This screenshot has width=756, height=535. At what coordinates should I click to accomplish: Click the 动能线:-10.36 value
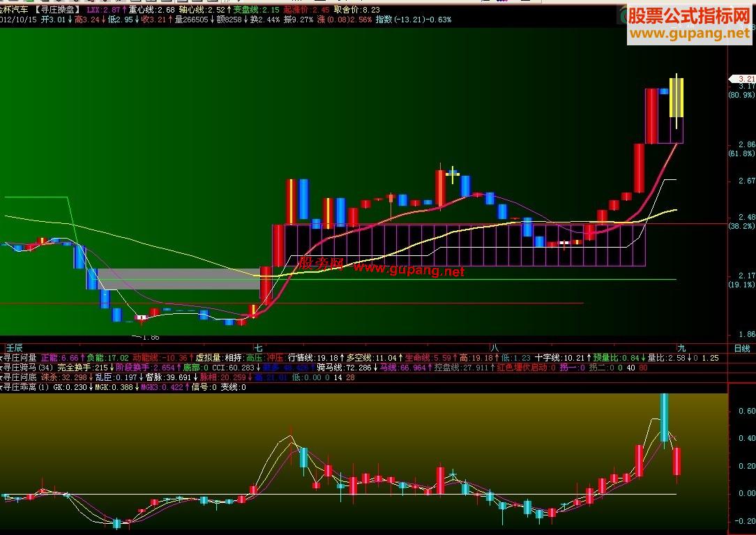click(x=160, y=358)
